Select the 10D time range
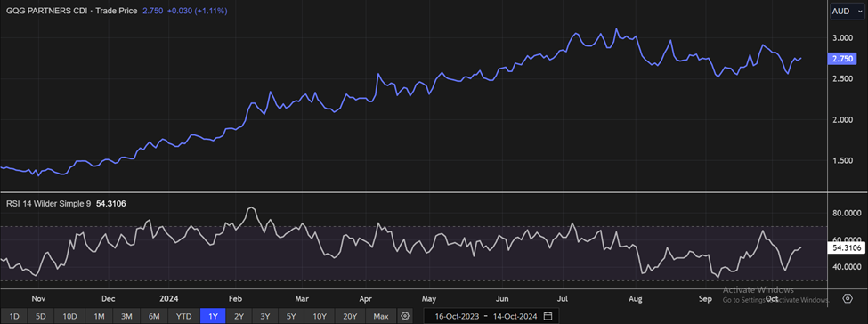 tap(69, 316)
